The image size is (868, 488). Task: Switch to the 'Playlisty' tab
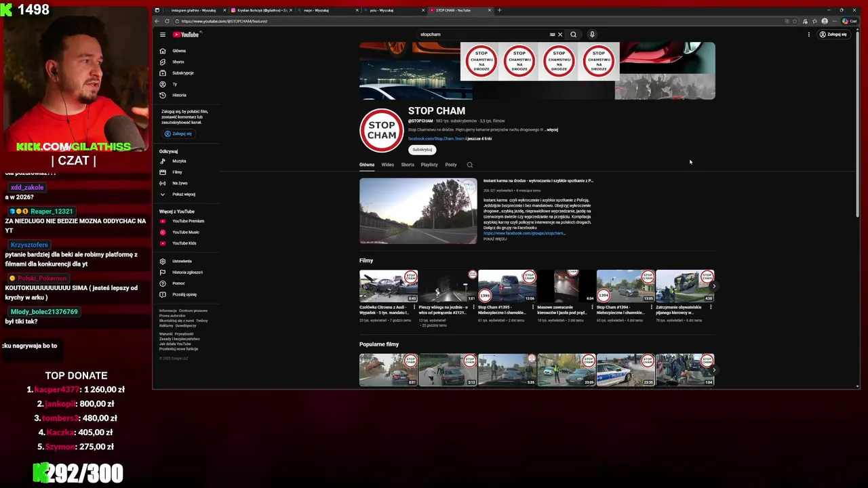point(429,165)
